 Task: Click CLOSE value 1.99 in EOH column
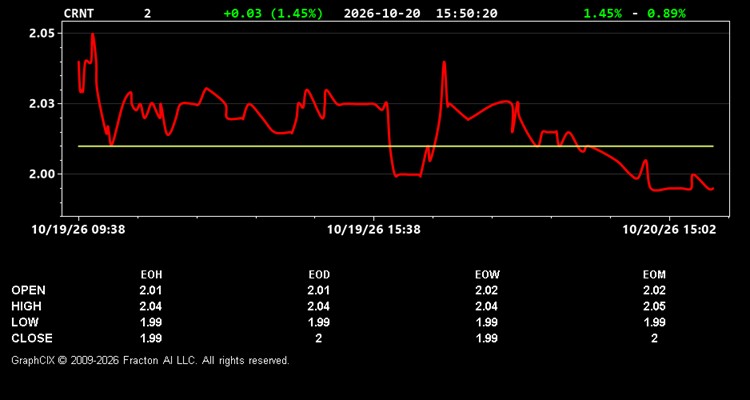coord(151,338)
